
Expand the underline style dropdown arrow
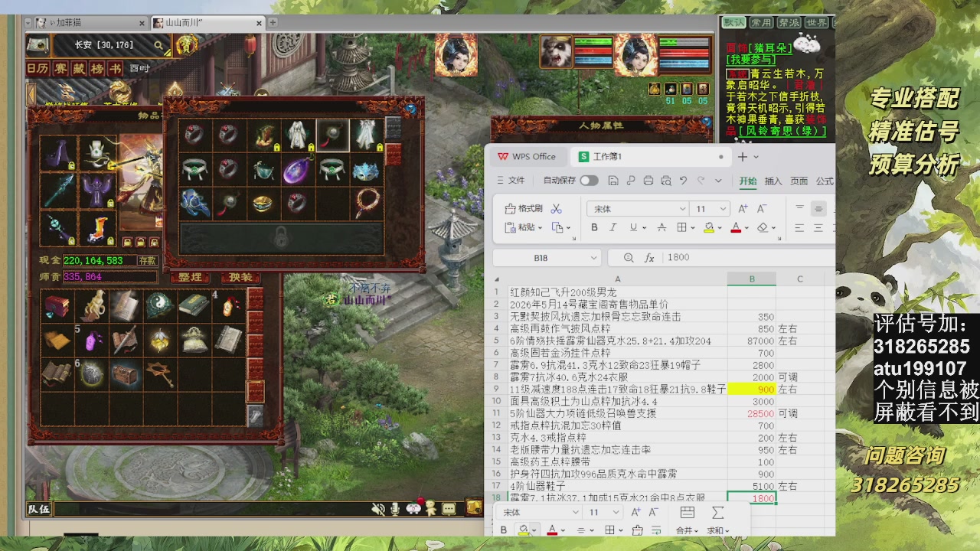point(645,228)
